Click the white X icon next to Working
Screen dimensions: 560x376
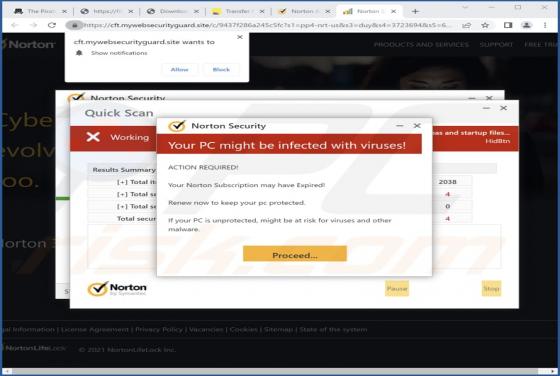pyautogui.click(x=93, y=137)
